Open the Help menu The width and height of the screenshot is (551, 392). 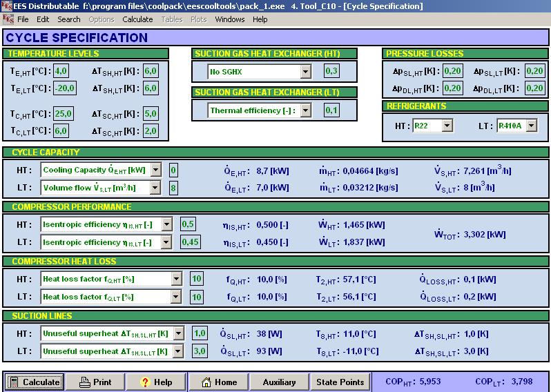(x=260, y=19)
